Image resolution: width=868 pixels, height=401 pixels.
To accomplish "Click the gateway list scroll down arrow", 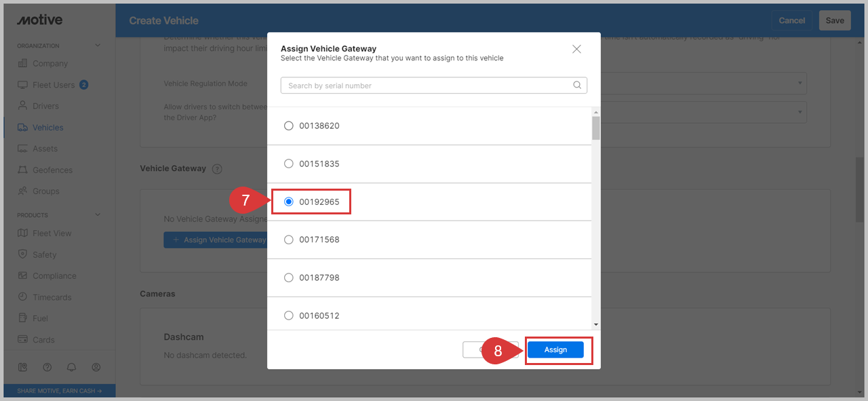I will 596,325.
